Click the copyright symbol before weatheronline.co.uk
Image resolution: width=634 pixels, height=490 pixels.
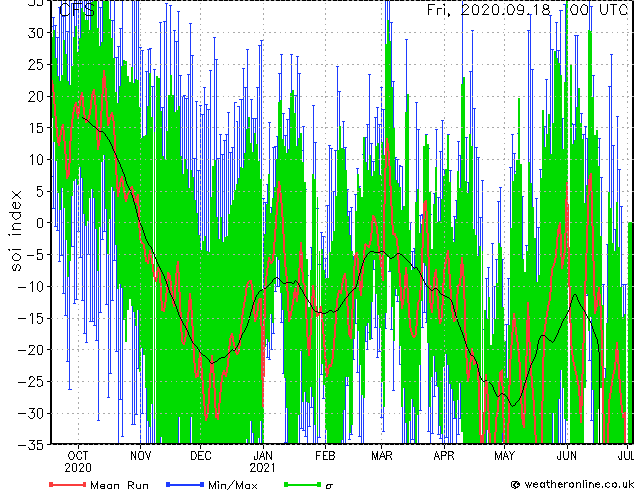515,484
